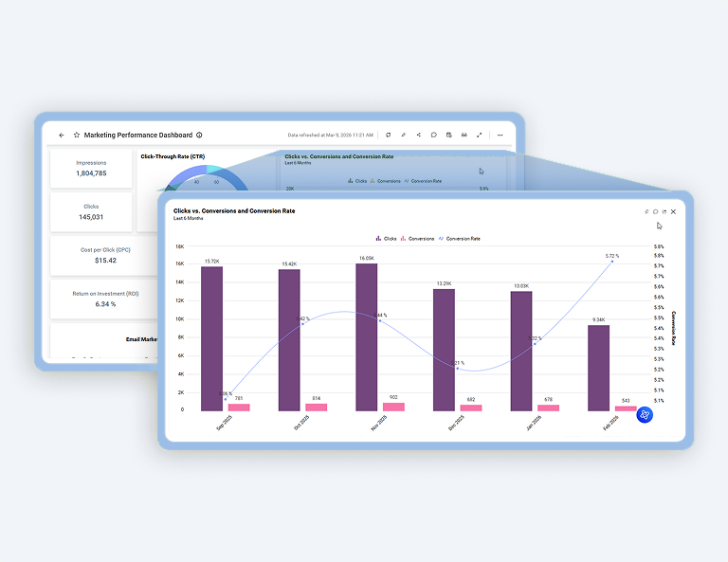Image resolution: width=728 pixels, height=562 pixels.
Task: Click the CTR gauge arc in dashboard
Action: click(x=207, y=177)
